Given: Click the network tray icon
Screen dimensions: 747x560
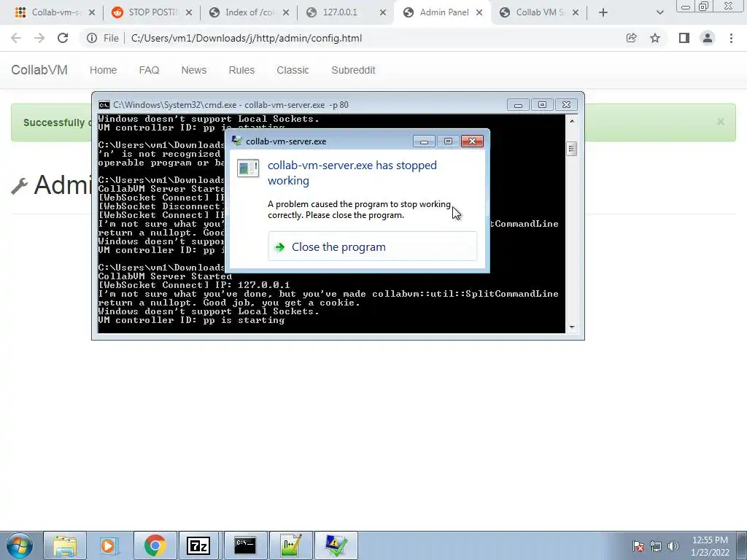Looking at the screenshot, I should click(656, 546).
